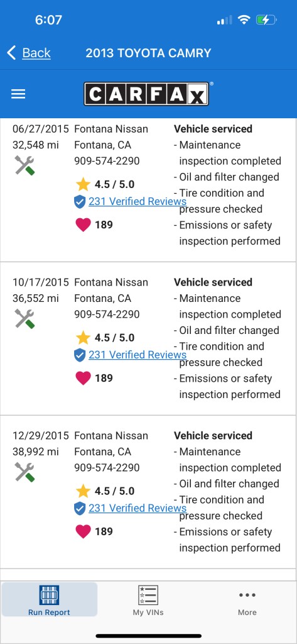Screen dimensions: 297x644
Task: Tap the star rating in 06/27/2015 record
Action: point(105,184)
